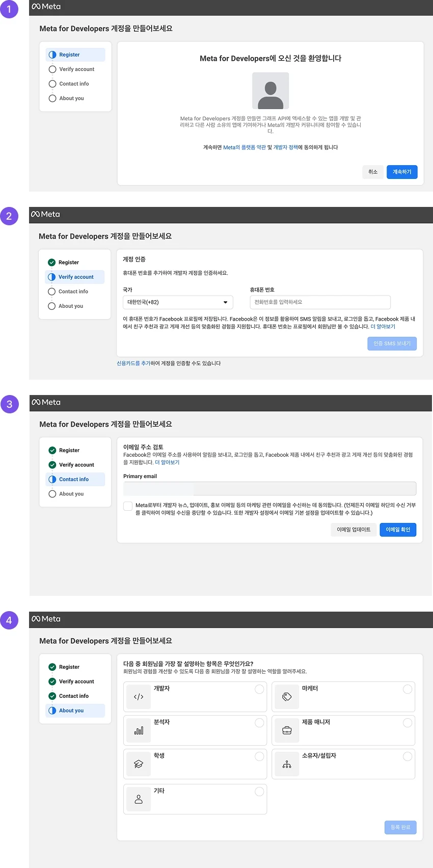Select Register step on the role selection screen

(75, 667)
